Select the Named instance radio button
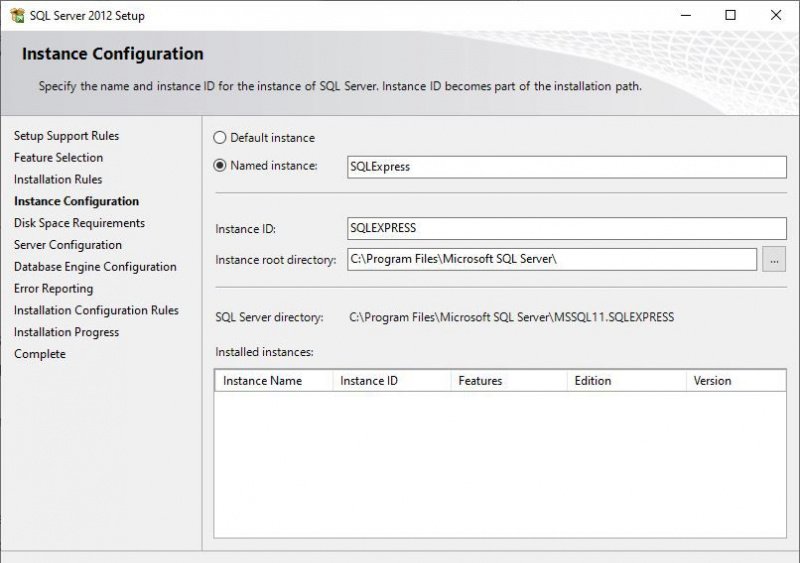 pyautogui.click(x=219, y=165)
